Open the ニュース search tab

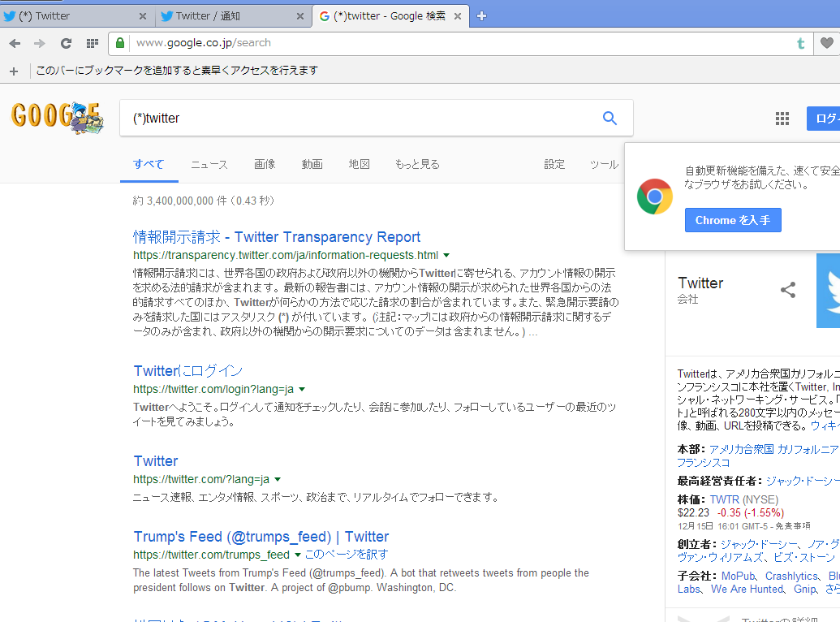[x=209, y=165]
